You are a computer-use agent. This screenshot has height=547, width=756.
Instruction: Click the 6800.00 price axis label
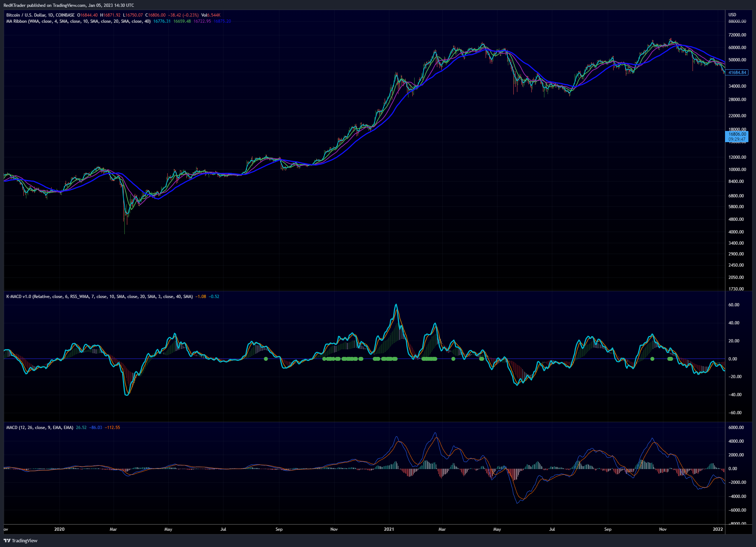click(x=736, y=196)
